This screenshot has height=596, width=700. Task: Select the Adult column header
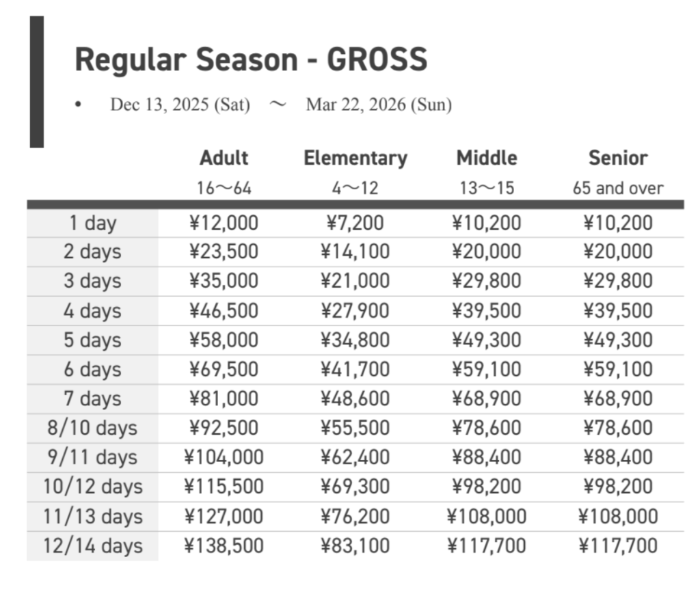(224, 158)
